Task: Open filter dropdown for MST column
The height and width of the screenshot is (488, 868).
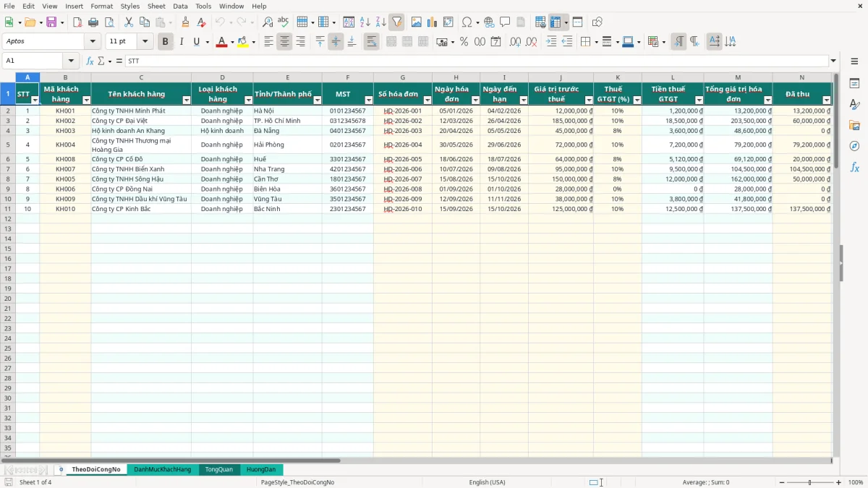Action: (x=368, y=100)
